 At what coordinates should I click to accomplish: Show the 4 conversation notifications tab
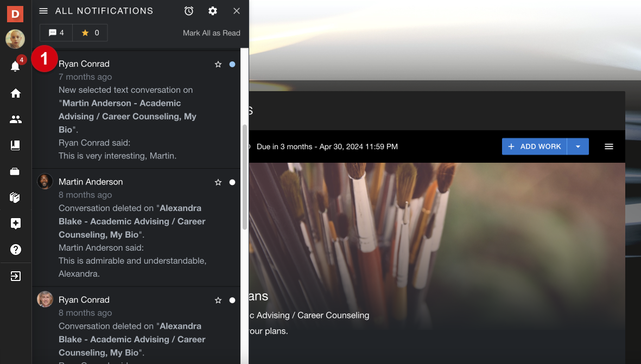tap(56, 33)
